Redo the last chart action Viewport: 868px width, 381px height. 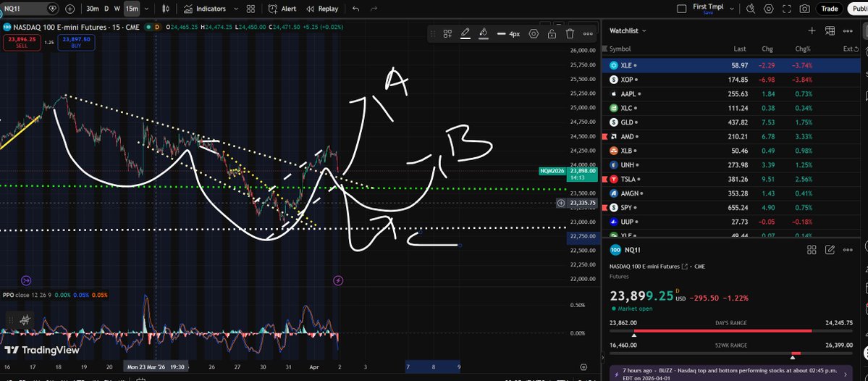point(374,9)
